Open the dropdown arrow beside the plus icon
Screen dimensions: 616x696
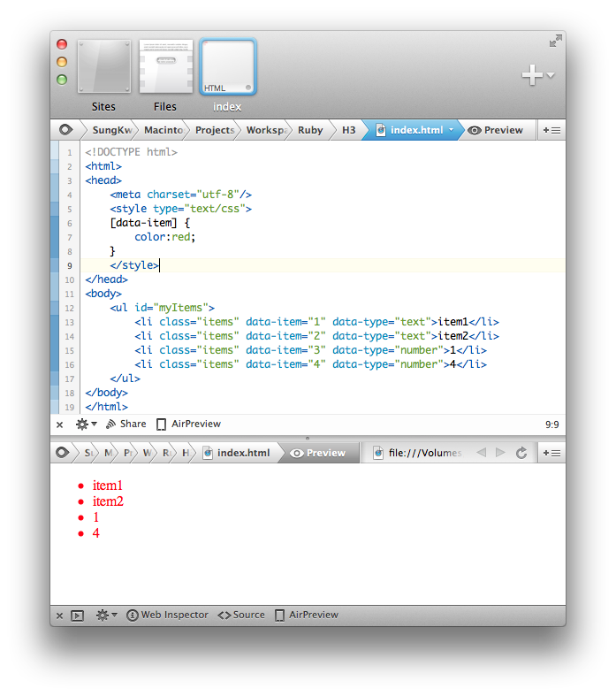coord(551,75)
